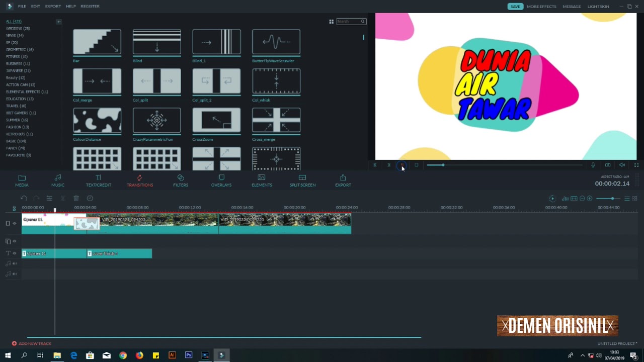Screen dimensions: 644x362
Task: Open the MEDIA library tab
Action: pos(22,181)
